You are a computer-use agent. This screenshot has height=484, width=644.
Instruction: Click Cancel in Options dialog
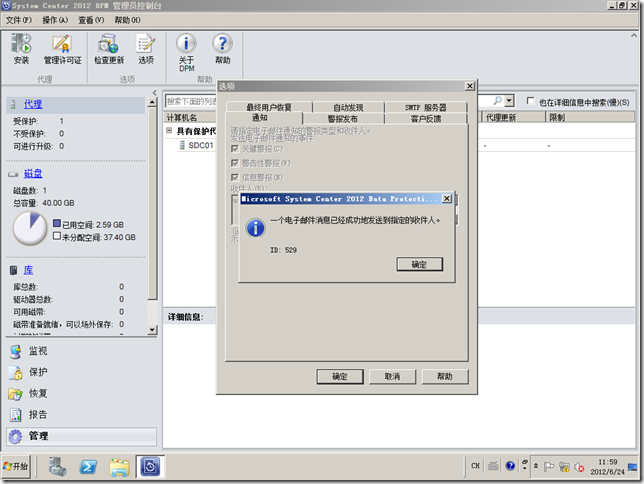pos(392,376)
